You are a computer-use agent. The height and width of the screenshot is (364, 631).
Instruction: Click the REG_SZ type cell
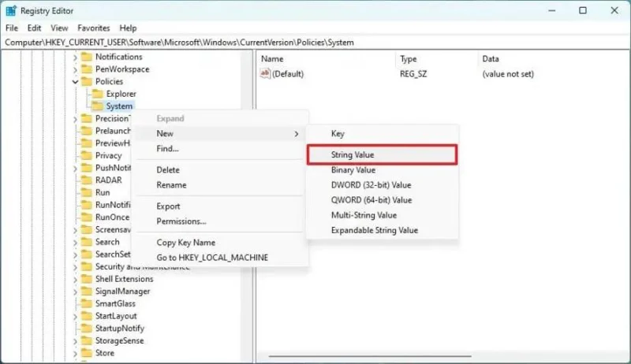(413, 74)
